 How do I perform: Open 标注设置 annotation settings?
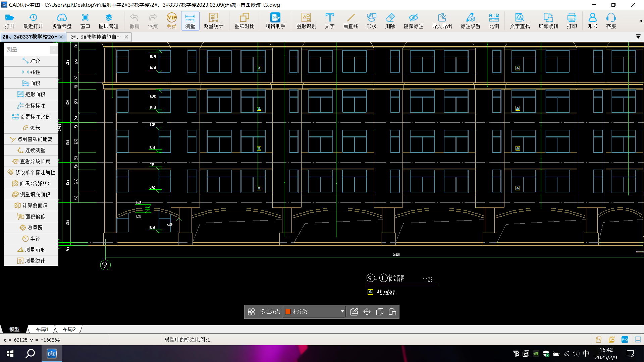(471, 21)
